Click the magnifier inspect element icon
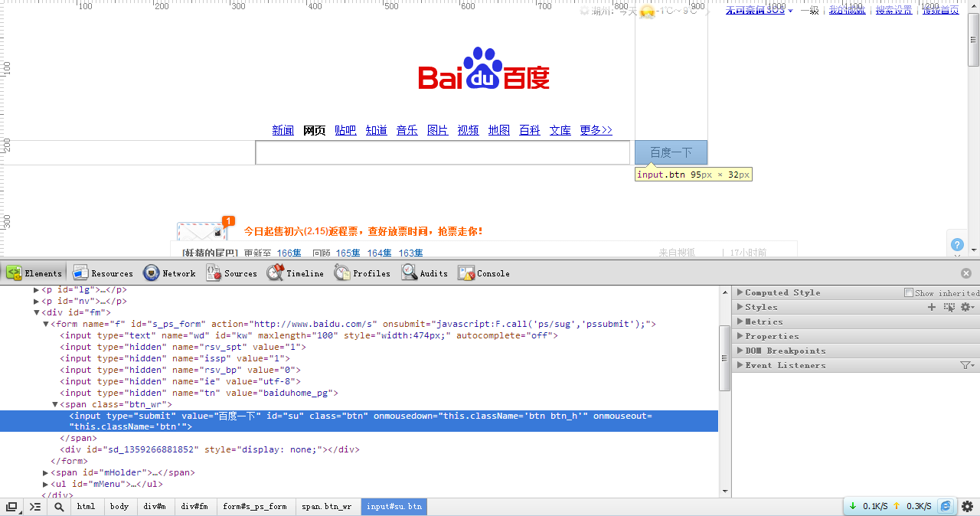980x516 pixels. [x=59, y=507]
